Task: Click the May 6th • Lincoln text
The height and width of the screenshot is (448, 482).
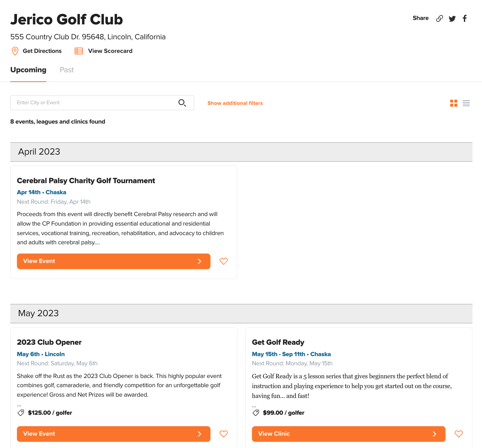Action: click(41, 354)
